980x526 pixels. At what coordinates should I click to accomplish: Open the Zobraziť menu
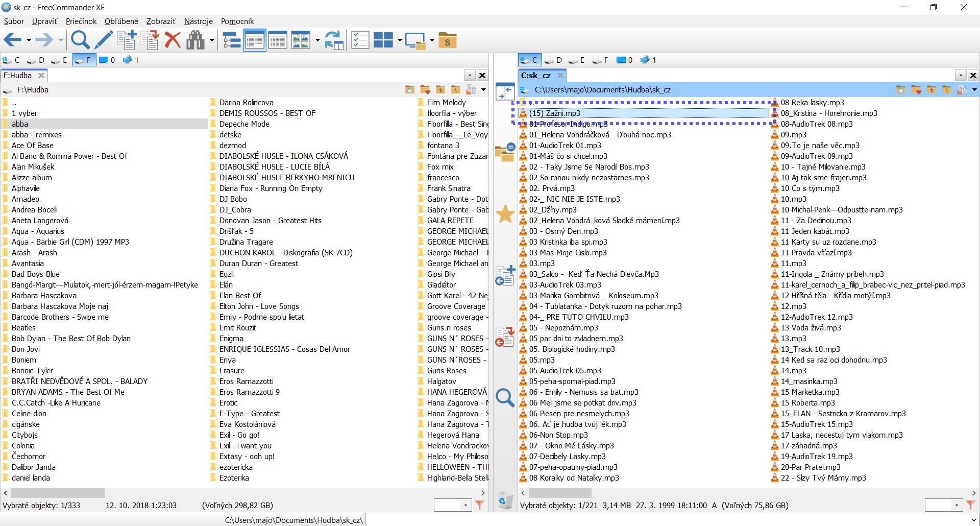pos(161,21)
